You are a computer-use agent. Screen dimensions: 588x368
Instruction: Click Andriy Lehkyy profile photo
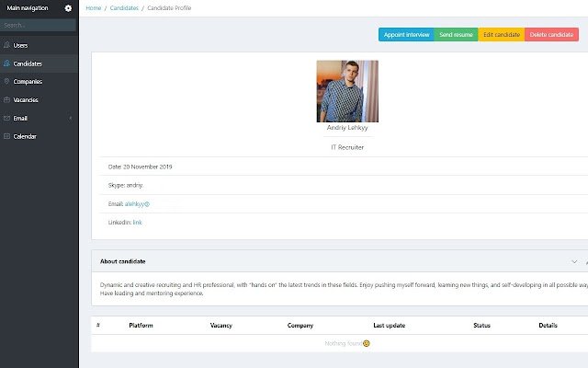pyautogui.click(x=347, y=91)
